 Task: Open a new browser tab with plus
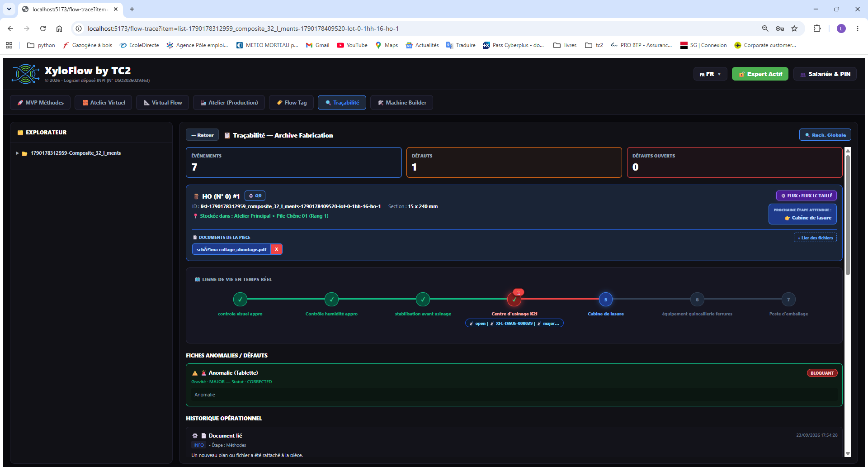132,9
